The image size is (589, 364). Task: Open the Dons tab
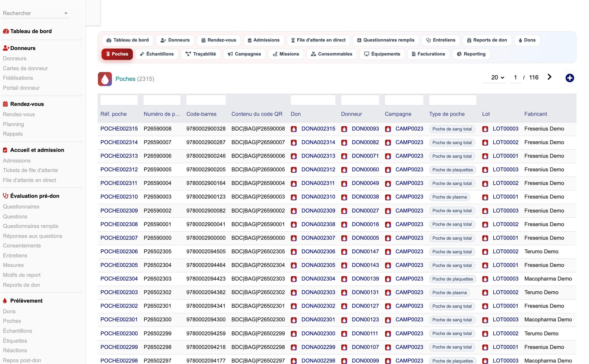point(527,40)
